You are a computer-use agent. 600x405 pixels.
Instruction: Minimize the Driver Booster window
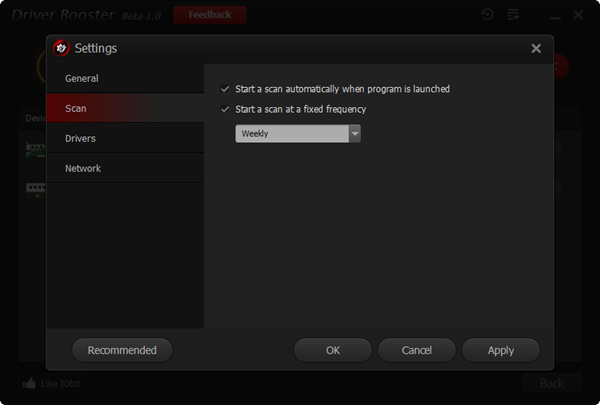pyautogui.click(x=555, y=17)
